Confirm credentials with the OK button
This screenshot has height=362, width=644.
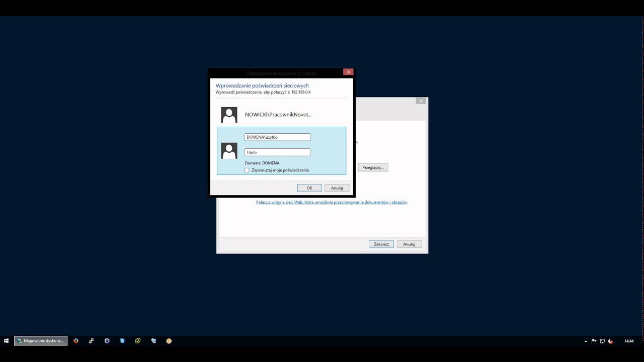[309, 188]
